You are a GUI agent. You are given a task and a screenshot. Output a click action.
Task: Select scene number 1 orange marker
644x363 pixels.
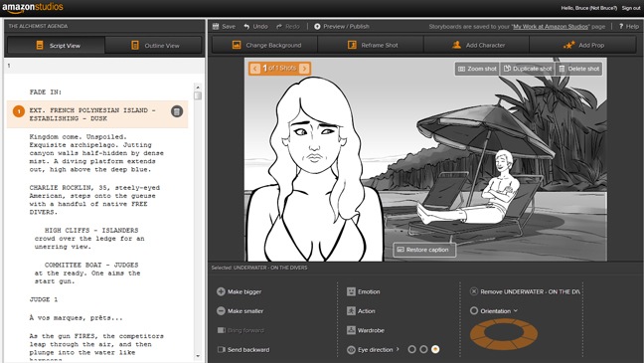click(x=19, y=111)
